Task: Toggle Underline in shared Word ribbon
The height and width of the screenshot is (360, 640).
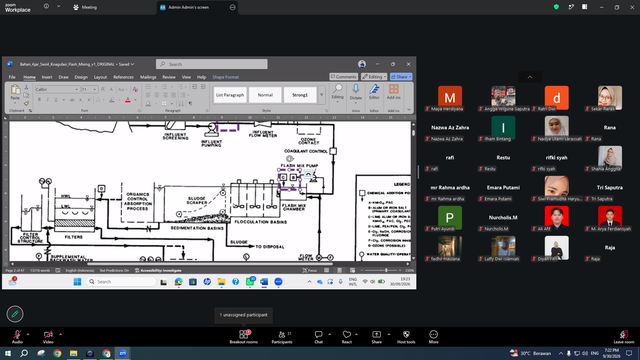Action: [56, 100]
